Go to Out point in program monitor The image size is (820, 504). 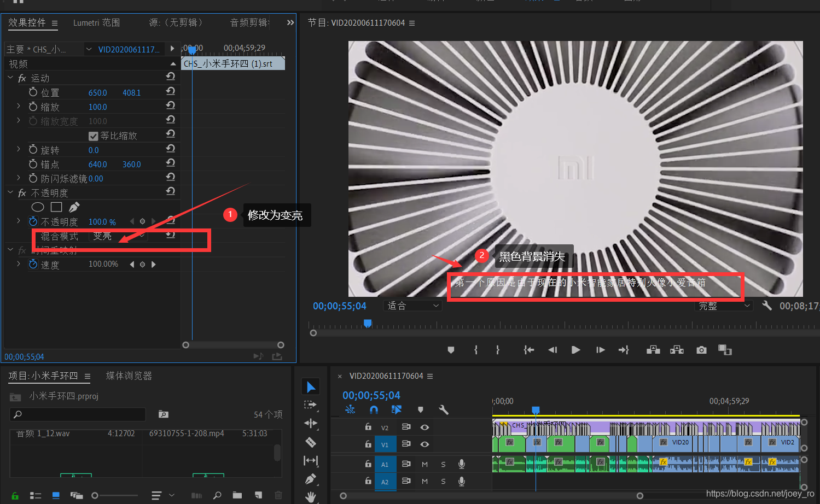coord(624,350)
